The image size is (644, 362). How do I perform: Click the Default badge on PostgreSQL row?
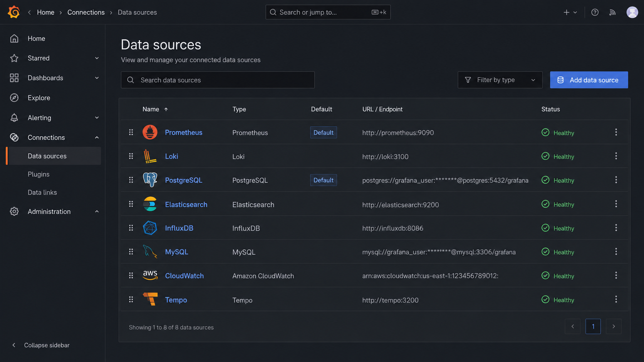tap(324, 180)
